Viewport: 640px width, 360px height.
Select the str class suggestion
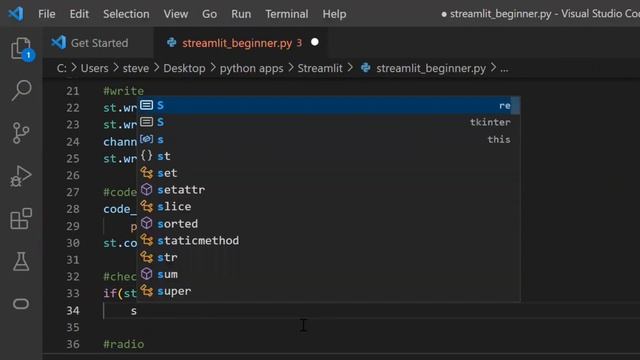[328, 258]
